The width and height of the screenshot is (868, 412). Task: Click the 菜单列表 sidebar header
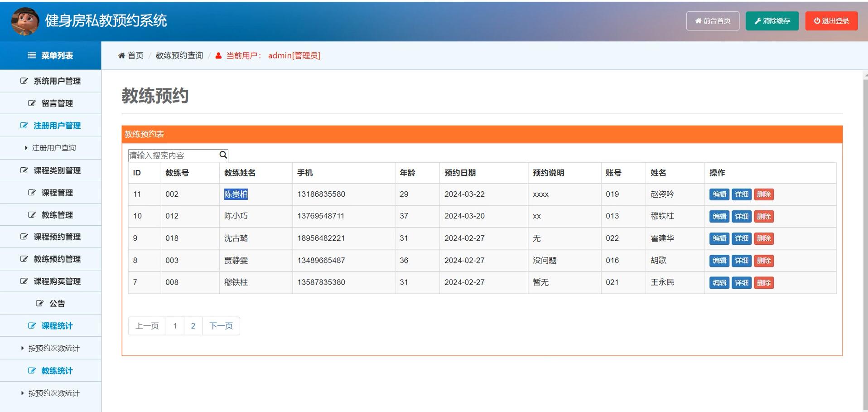coord(51,55)
